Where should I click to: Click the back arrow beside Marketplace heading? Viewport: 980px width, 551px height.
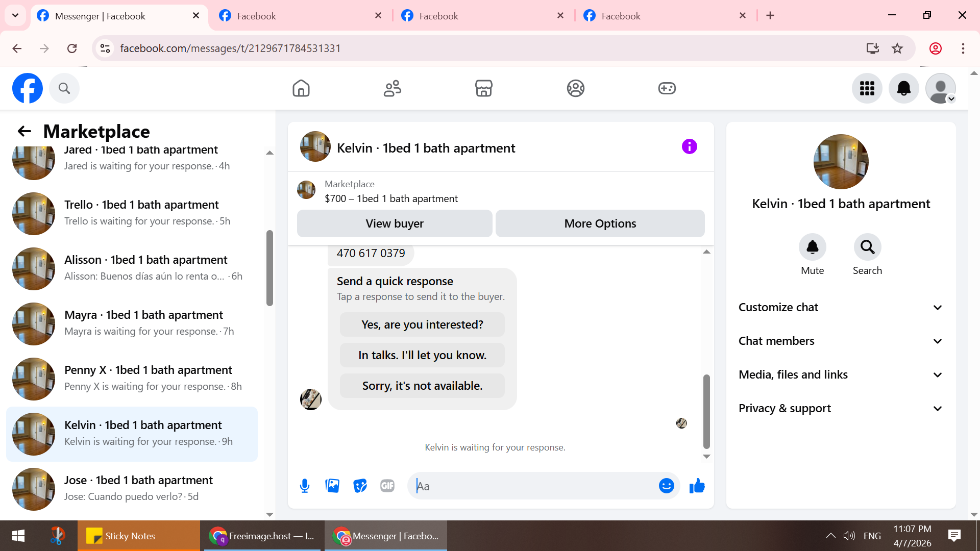point(24,131)
